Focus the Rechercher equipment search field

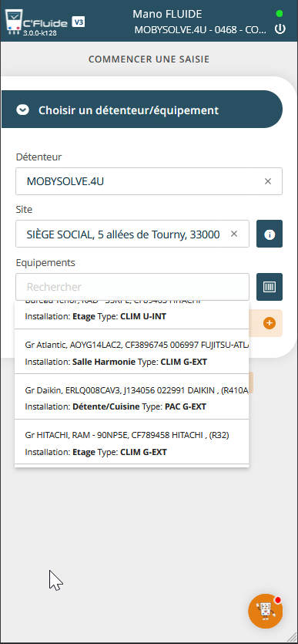tap(132, 287)
